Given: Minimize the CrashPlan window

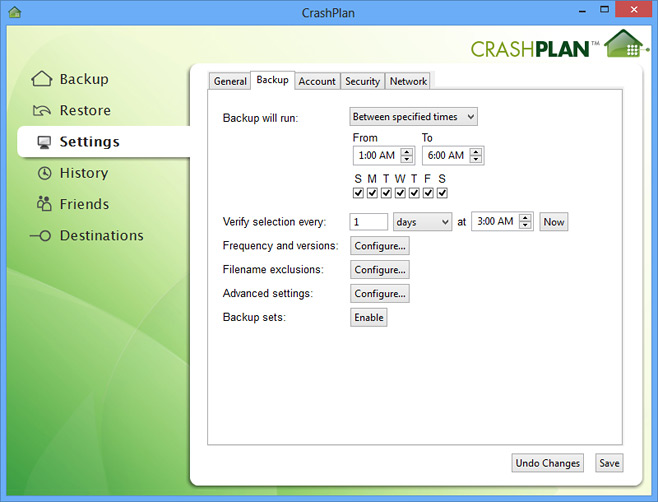Looking at the screenshot, I should tap(582, 10).
